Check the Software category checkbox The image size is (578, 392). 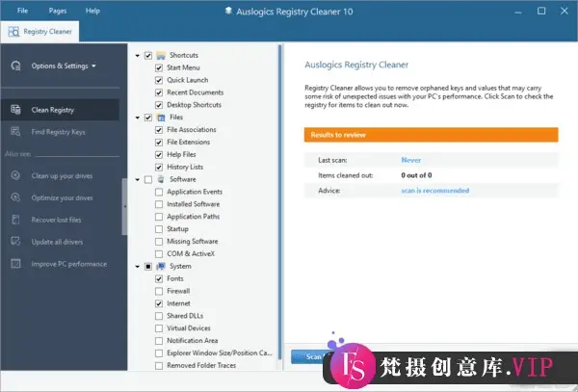[x=148, y=180]
